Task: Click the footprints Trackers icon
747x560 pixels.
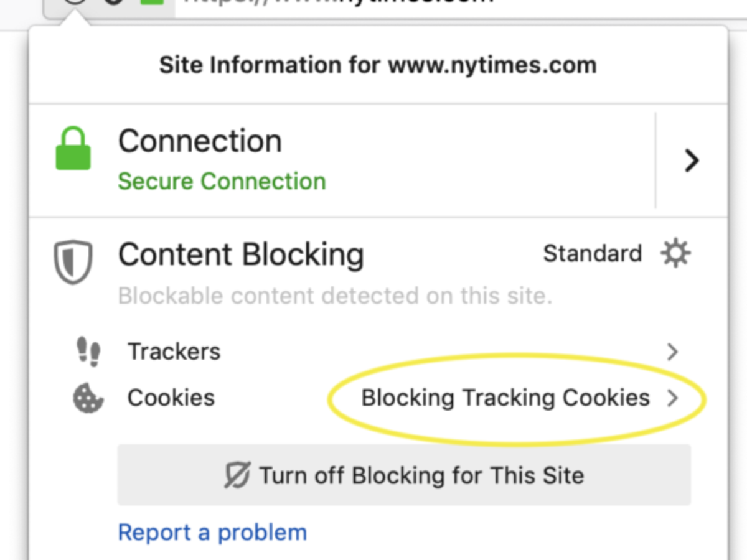Action: (88, 352)
